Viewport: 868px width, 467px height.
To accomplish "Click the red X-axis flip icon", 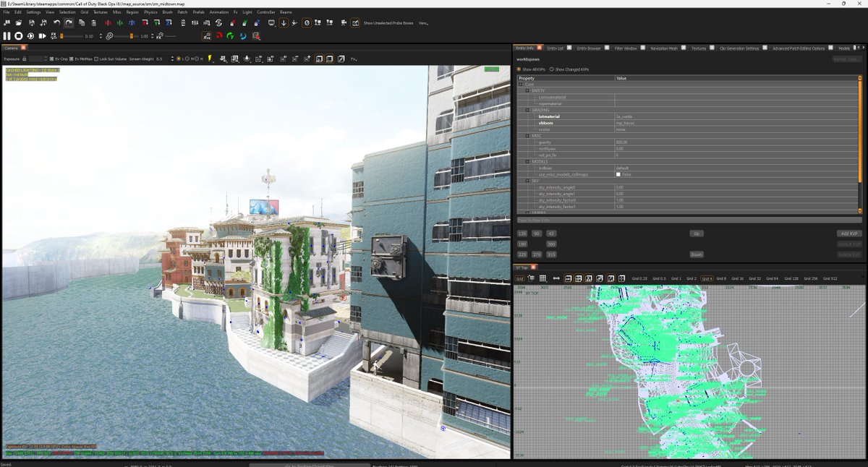I will click(107, 22).
